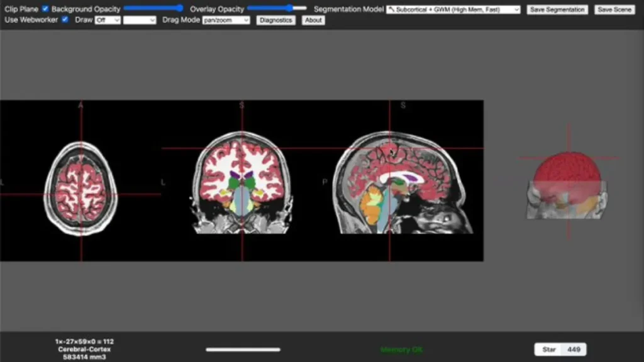The width and height of the screenshot is (644, 362).
Task: Click the Save Segmentation button
Action: coord(557,9)
